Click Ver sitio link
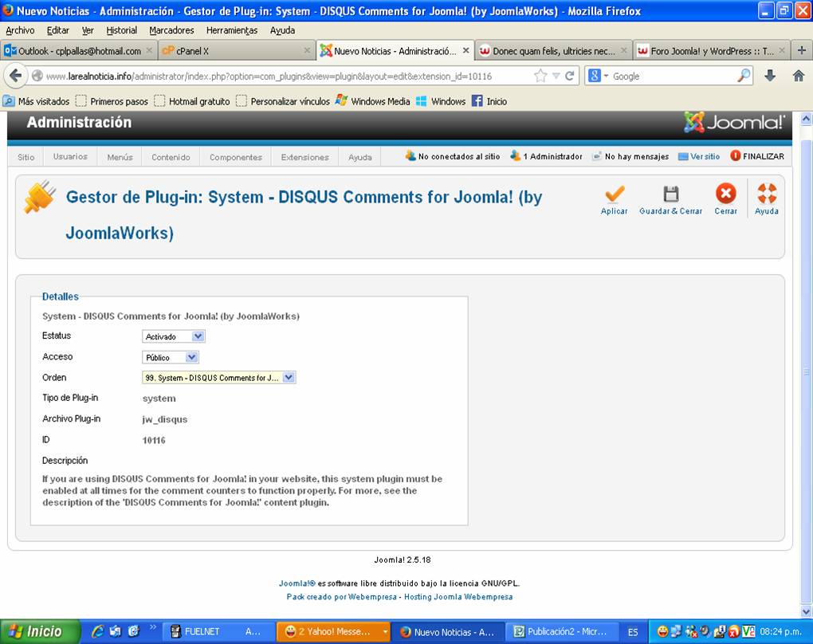Screen dimensions: 813x644 [x=699, y=156]
